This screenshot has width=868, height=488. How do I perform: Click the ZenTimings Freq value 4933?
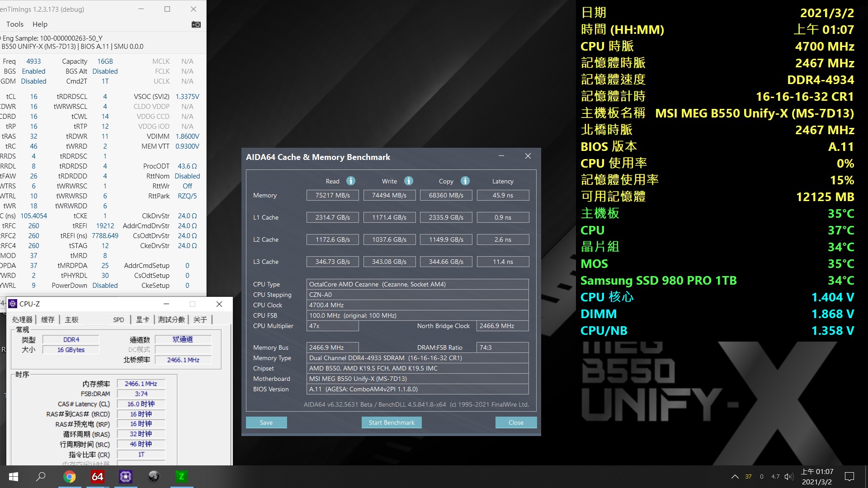click(33, 61)
